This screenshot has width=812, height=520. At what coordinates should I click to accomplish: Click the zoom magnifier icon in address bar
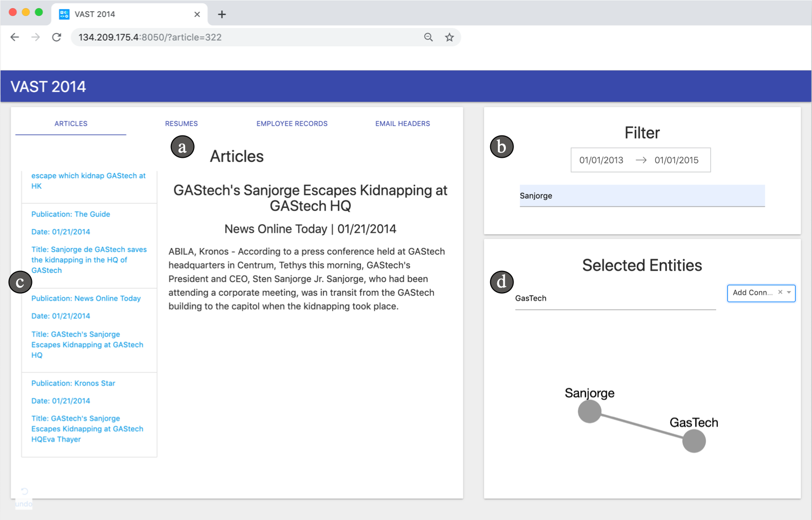point(428,37)
